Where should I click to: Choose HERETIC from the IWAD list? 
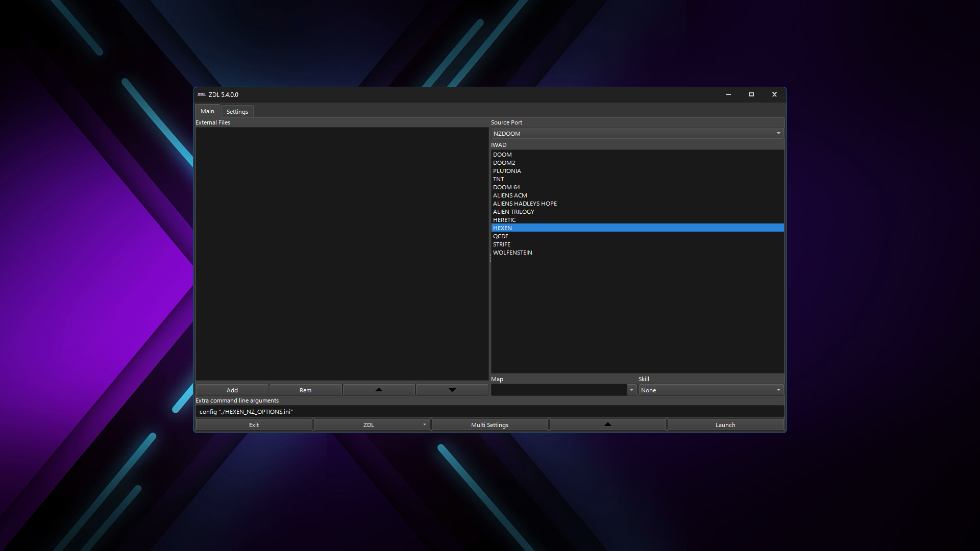tap(504, 220)
